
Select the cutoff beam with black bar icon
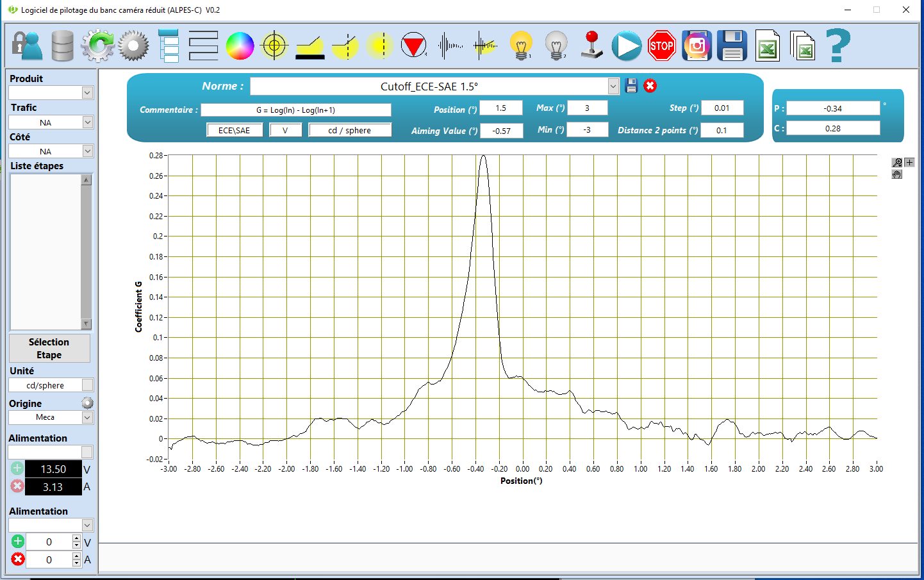click(310, 47)
